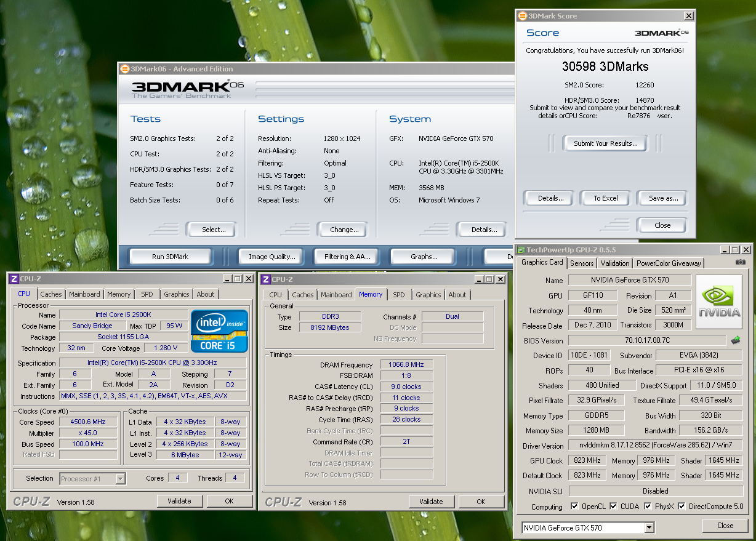This screenshot has height=541, width=756.
Task: Open Memory tab in CPU-Z processor window
Action: pyautogui.click(x=119, y=294)
